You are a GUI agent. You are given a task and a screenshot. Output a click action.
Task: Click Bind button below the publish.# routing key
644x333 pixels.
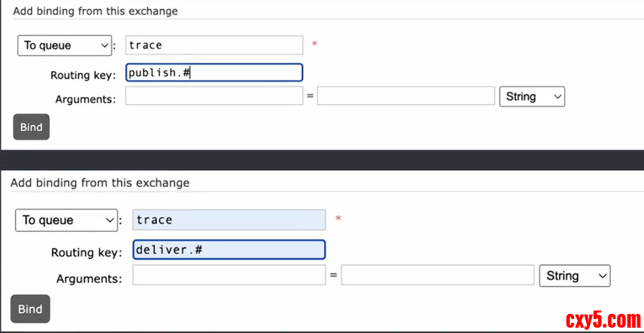[31, 127]
